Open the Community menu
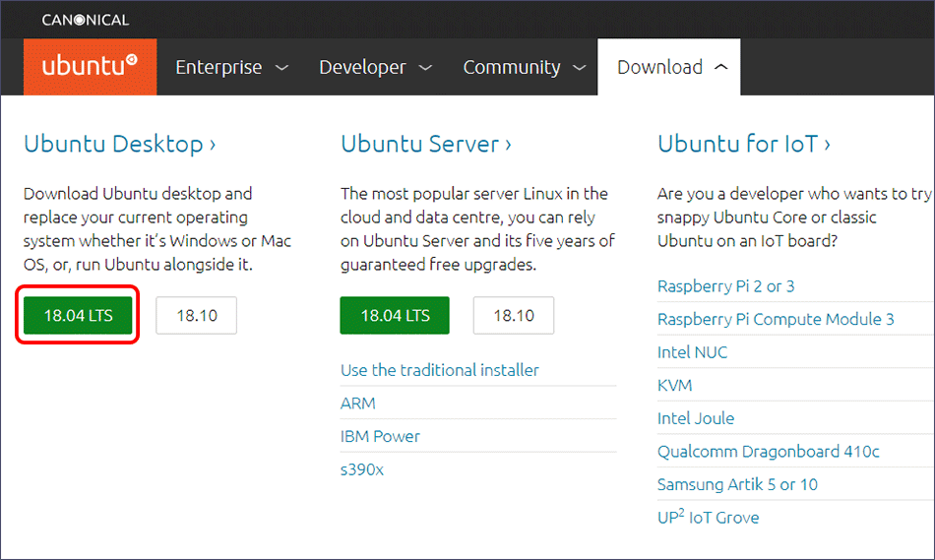Screen dimensions: 935x560 525,67
